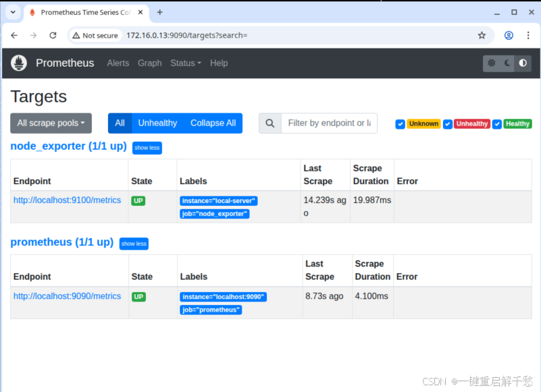Image resolution: width=541 pixels, height=392 pixels.
Task: Open the tab search chevron
Action: (x=13, y=12)
